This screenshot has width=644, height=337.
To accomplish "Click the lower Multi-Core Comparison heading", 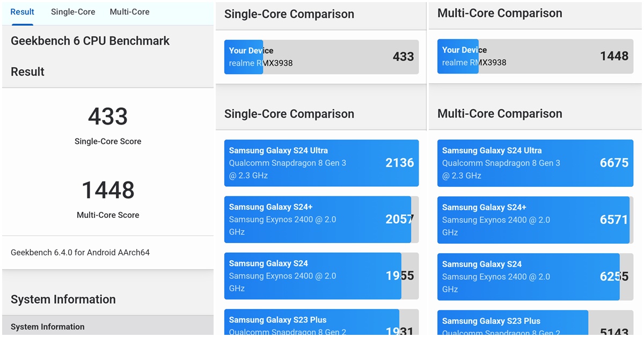I will [x=500, y=114].
